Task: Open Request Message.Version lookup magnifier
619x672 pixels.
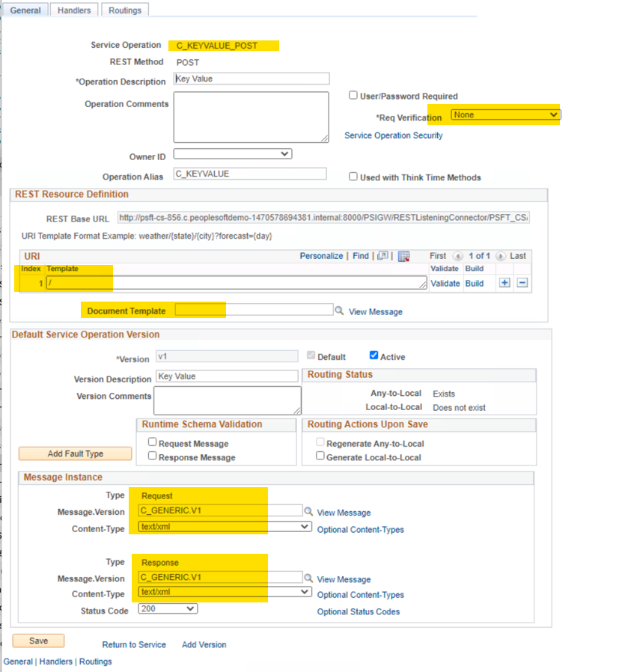Action: coord(308,511)
